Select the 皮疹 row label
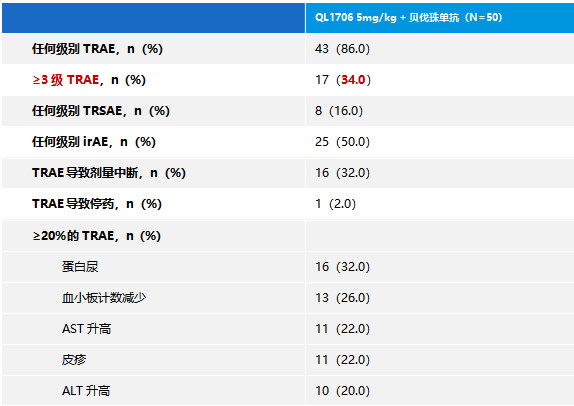The height and width of the screenshot is (406, 574). coord(74,360)
